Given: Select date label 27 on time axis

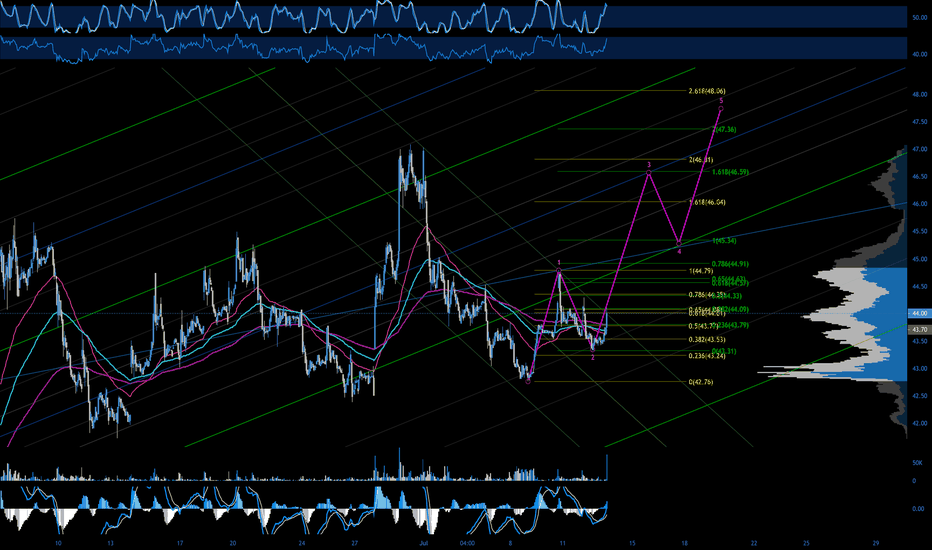Looking at the screenshot, I should (x=354, y=543).
